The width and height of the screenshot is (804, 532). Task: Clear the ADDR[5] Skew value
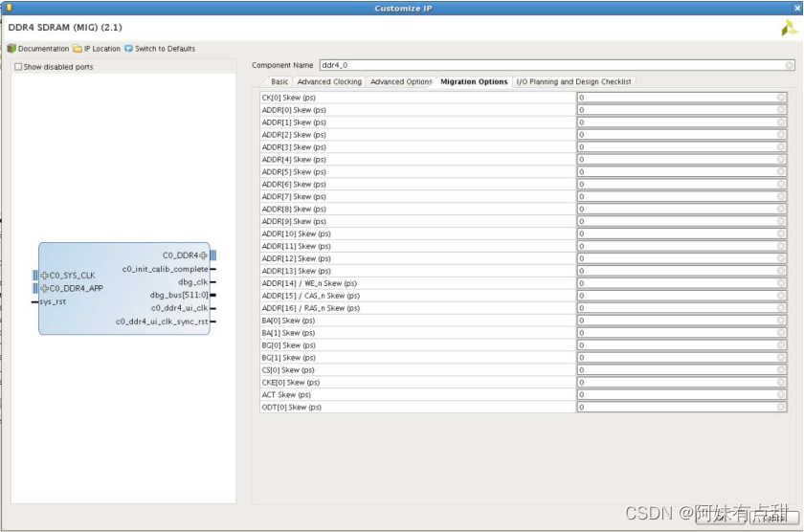780,171
